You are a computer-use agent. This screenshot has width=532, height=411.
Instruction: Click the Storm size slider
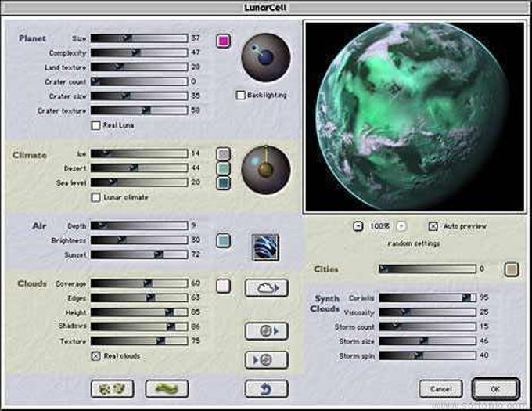[427, 341]
